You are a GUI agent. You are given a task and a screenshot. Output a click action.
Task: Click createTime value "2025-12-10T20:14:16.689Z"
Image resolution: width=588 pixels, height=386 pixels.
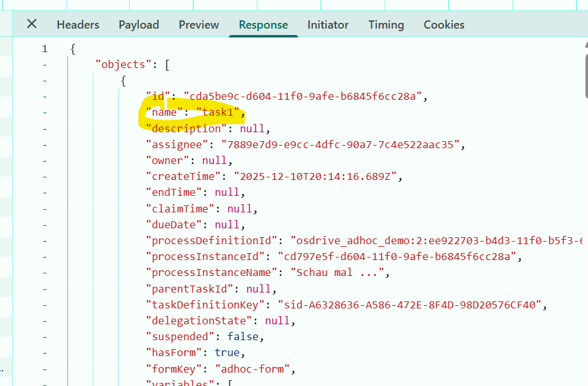(x=315, y=176)
